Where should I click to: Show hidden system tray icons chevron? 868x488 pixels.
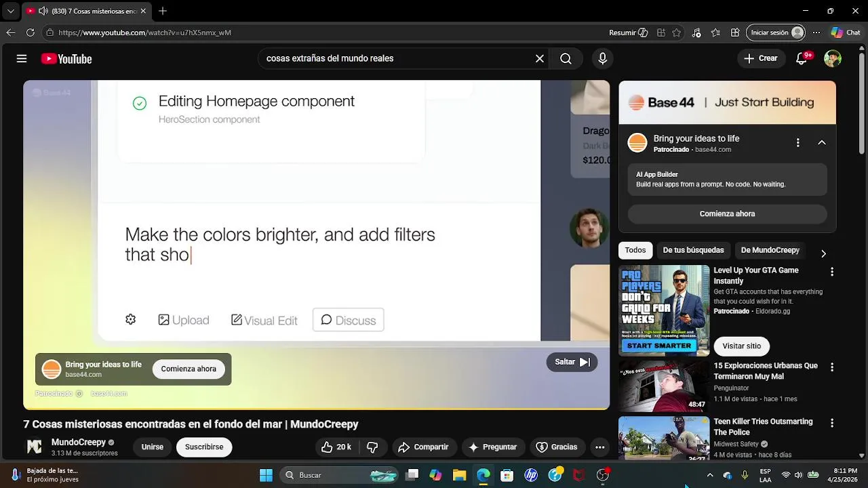[710, 475]
